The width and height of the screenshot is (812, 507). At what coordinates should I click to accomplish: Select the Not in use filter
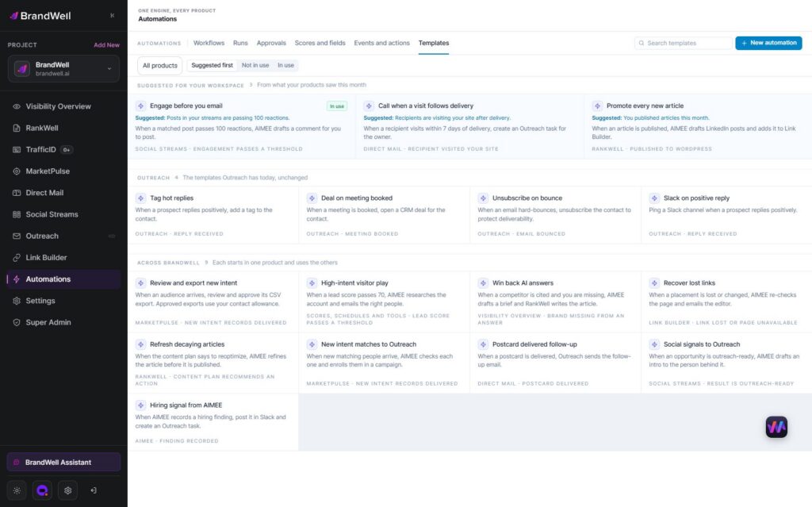tap(255, 65)
